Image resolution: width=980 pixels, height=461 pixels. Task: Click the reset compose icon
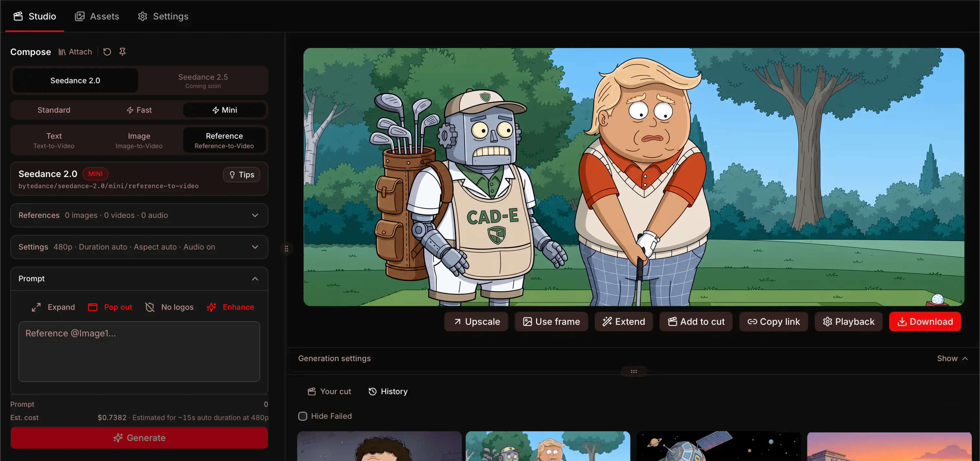[107, 52]
